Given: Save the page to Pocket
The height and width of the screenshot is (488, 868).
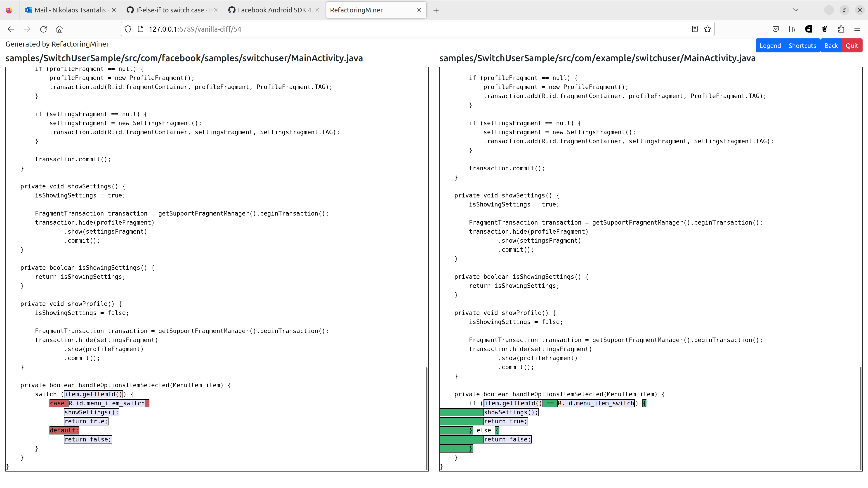Looking at the screenshot, I should pyautogui.click(x=776, y=29).
